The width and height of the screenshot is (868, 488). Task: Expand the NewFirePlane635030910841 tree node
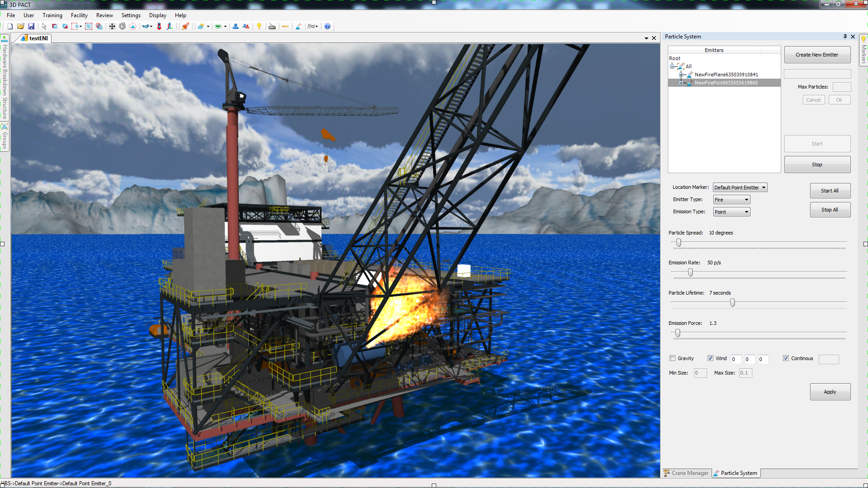(681, 75)
